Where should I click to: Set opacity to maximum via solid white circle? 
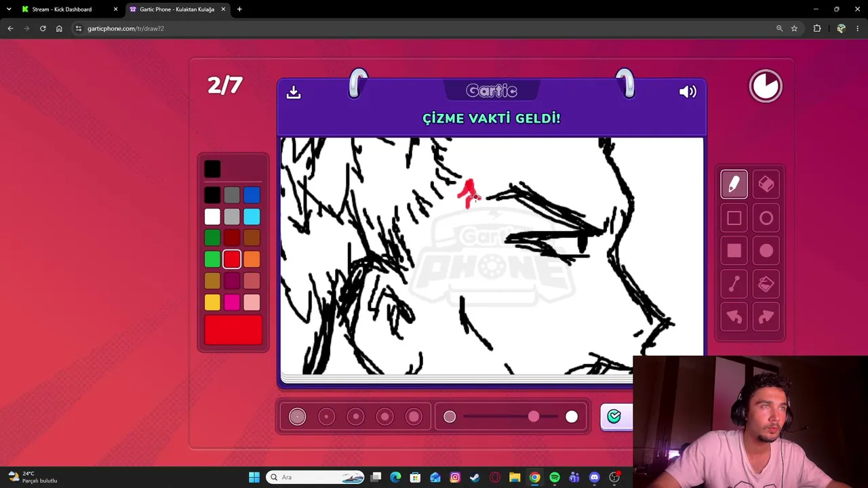click(572, 417)
